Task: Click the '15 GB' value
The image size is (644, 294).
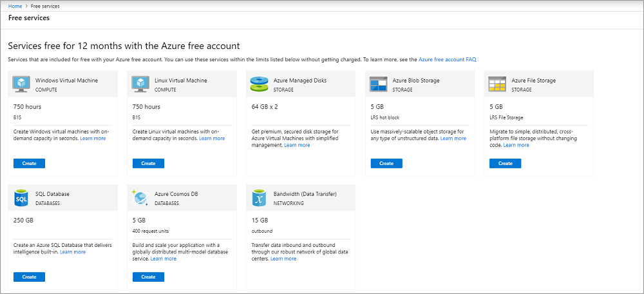Action: tap(260, 220)
